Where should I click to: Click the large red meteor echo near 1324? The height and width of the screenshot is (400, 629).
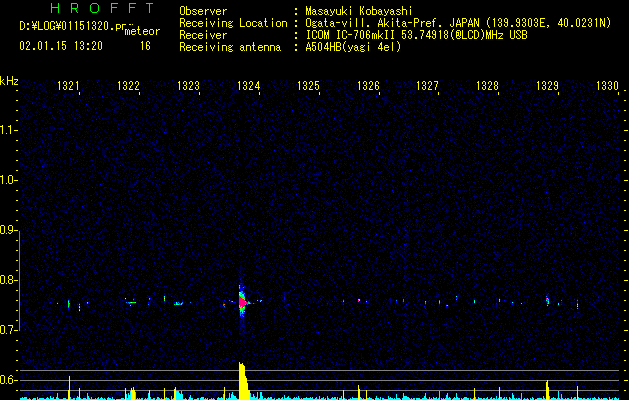coord(242,302)
